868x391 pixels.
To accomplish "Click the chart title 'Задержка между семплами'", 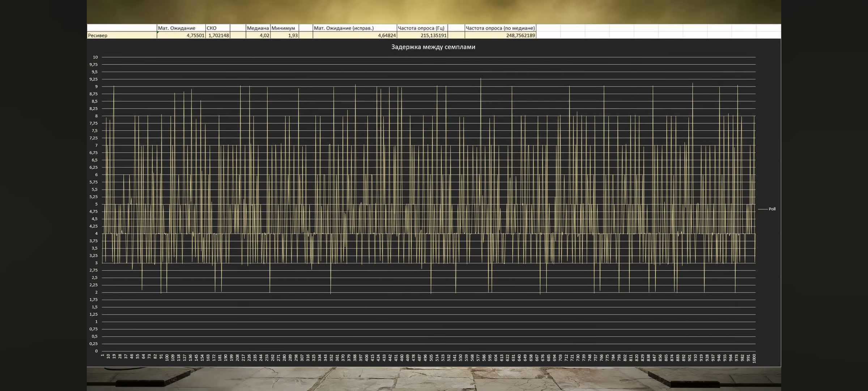I will [x=433, y=47].
